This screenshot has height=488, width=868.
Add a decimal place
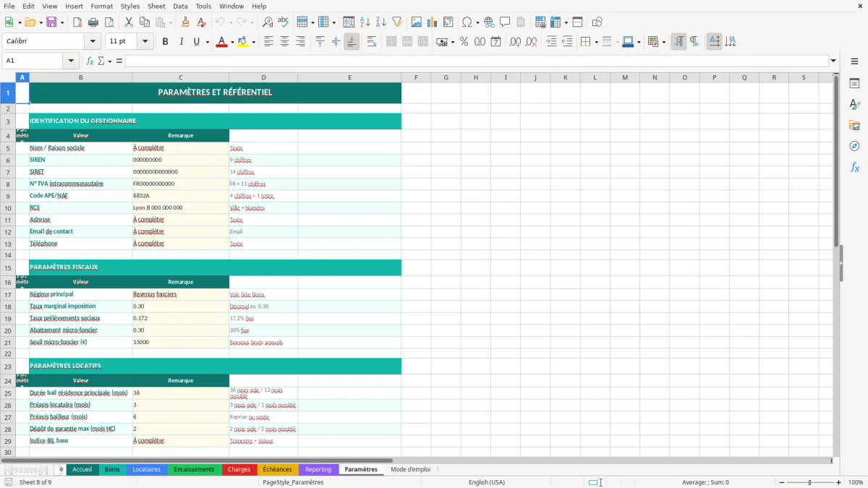[515, 42]
